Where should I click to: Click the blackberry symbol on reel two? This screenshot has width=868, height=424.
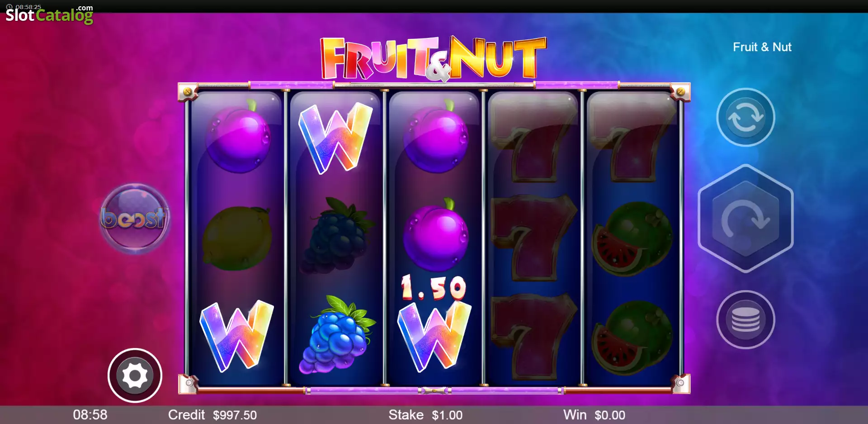(x=337, y=235)
